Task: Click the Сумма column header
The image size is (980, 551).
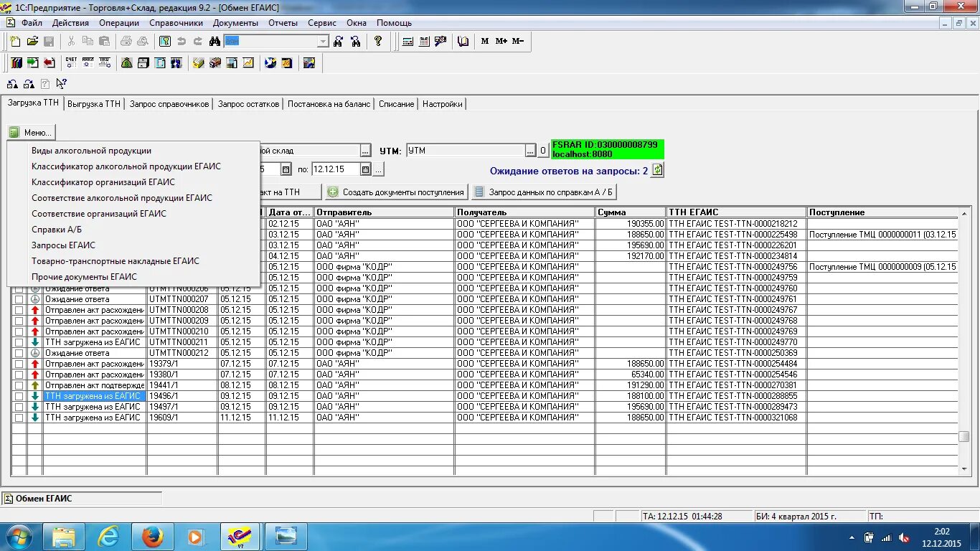Action: [631, 212]
